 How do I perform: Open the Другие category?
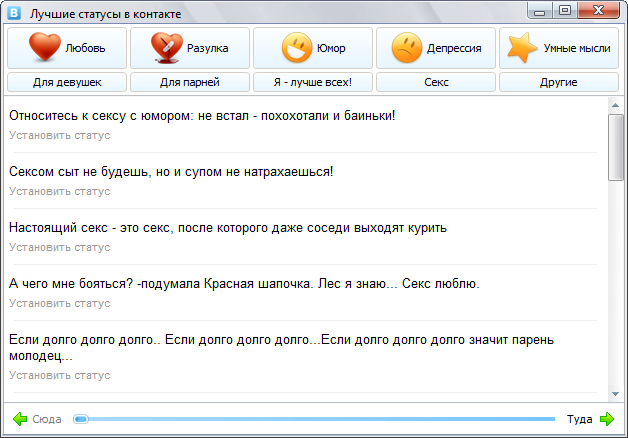559,82
